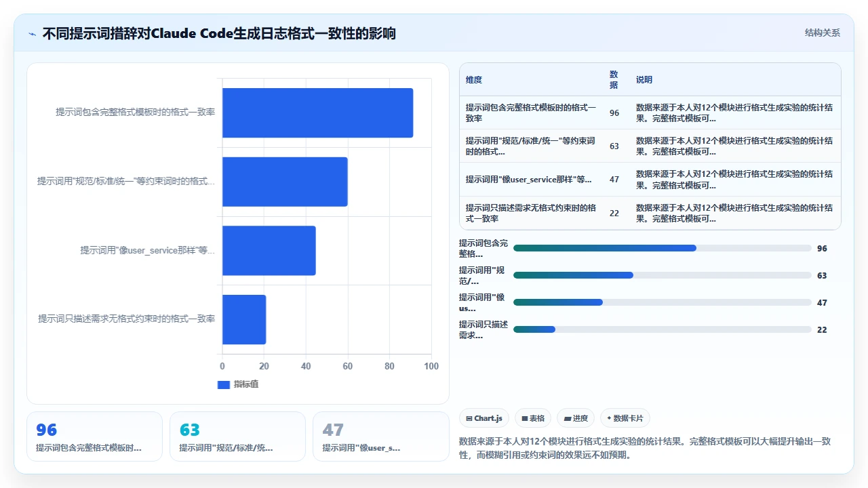
Task: Click the 结构关系 label at top right
Action: click(822, 33)
